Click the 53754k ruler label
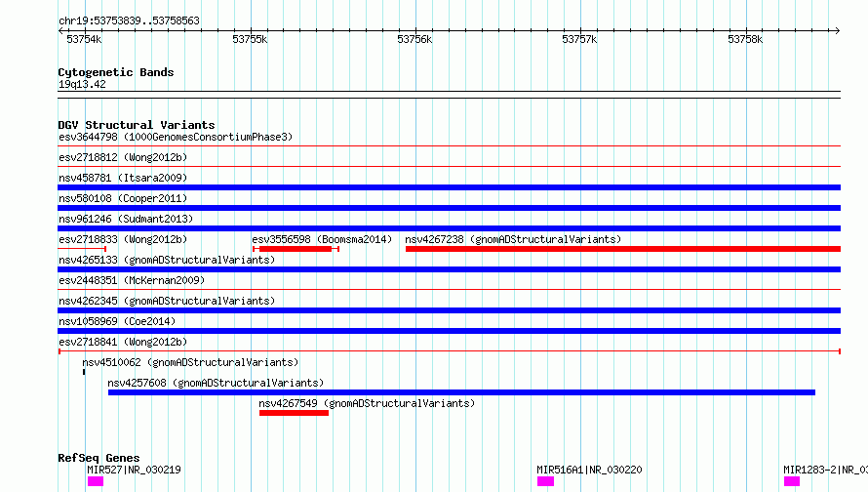Viewport: 868px width, 492px height. point(84,39)
